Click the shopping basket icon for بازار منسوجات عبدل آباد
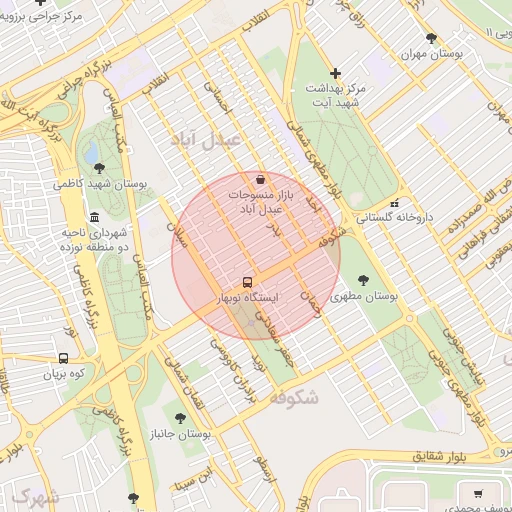The width and height of the screenshot is (512, 512). pyautogui.click(x=261, y=180)
